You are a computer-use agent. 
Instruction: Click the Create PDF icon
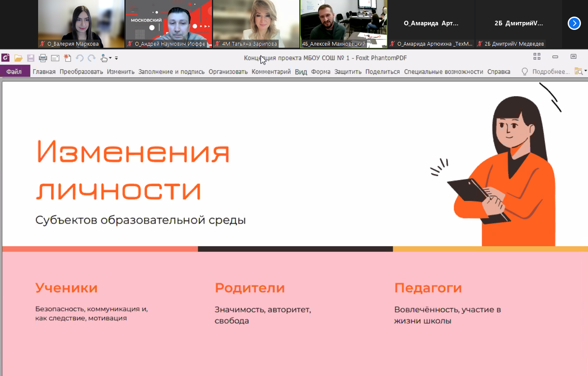67,58
